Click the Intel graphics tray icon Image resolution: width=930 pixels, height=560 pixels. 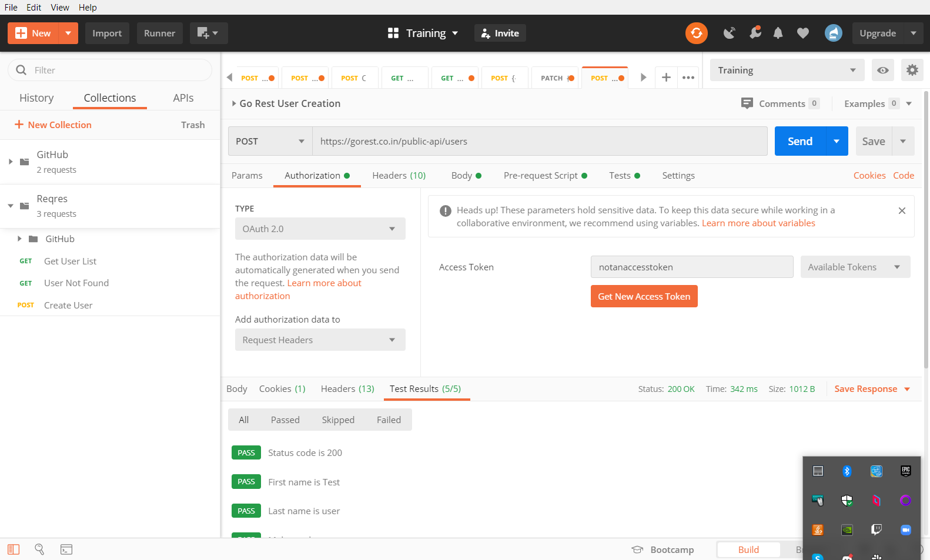877,471
